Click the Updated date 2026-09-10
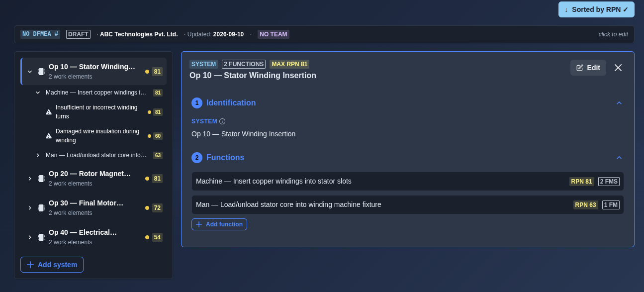The width and height of the screenshot is (644, 292). [x=228, y=34]
